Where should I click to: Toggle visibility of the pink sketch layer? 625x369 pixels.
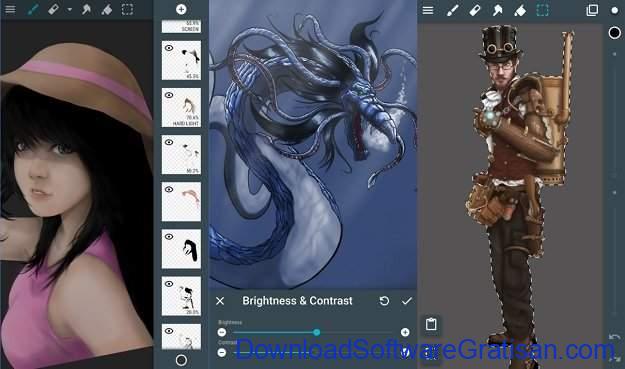tap(169, 189)
